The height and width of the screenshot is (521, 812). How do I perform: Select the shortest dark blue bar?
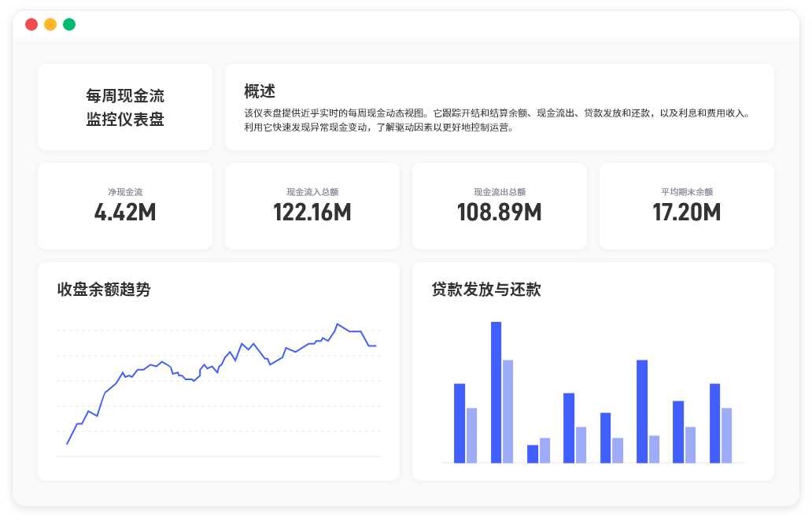(533, 454)
